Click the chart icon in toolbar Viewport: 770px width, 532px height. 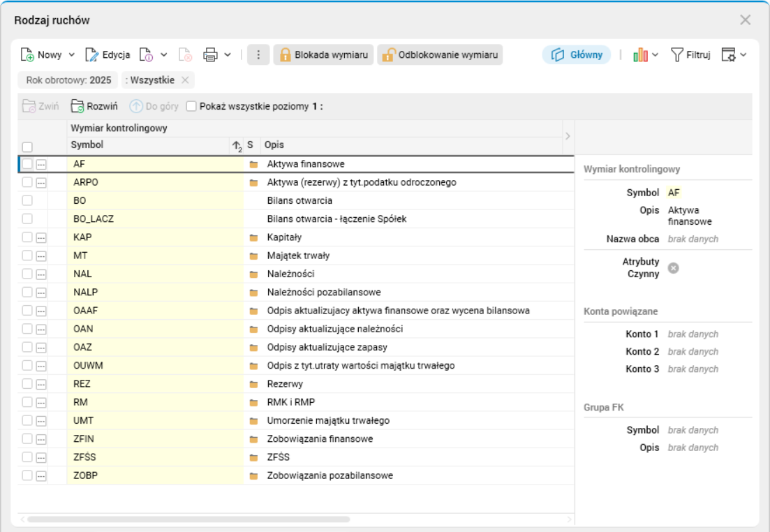pos(641,55)
